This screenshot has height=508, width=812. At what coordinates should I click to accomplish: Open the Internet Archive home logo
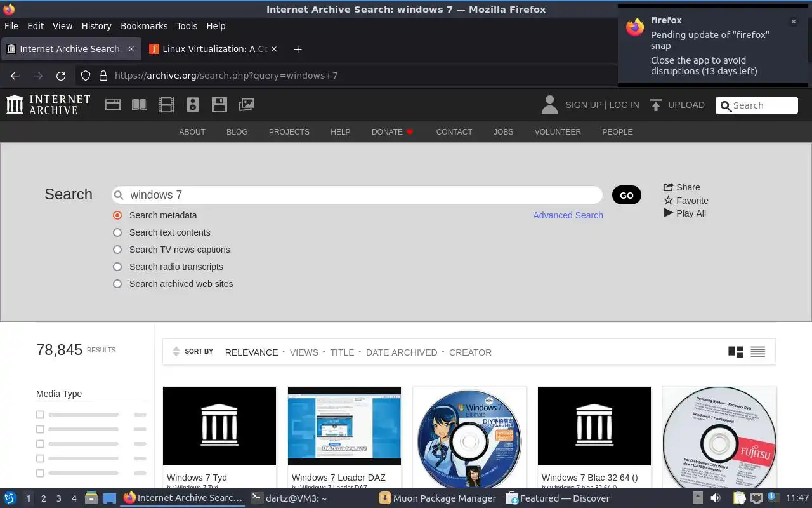[x=48, y=105]
